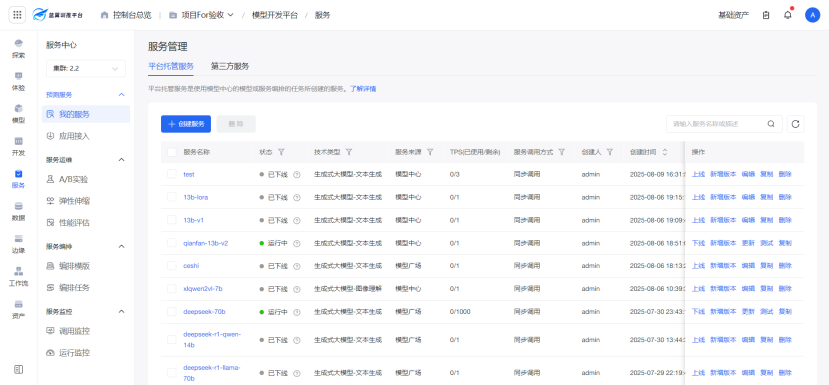Open the 集群: 2.2 dropdown

tap(86, 69)
